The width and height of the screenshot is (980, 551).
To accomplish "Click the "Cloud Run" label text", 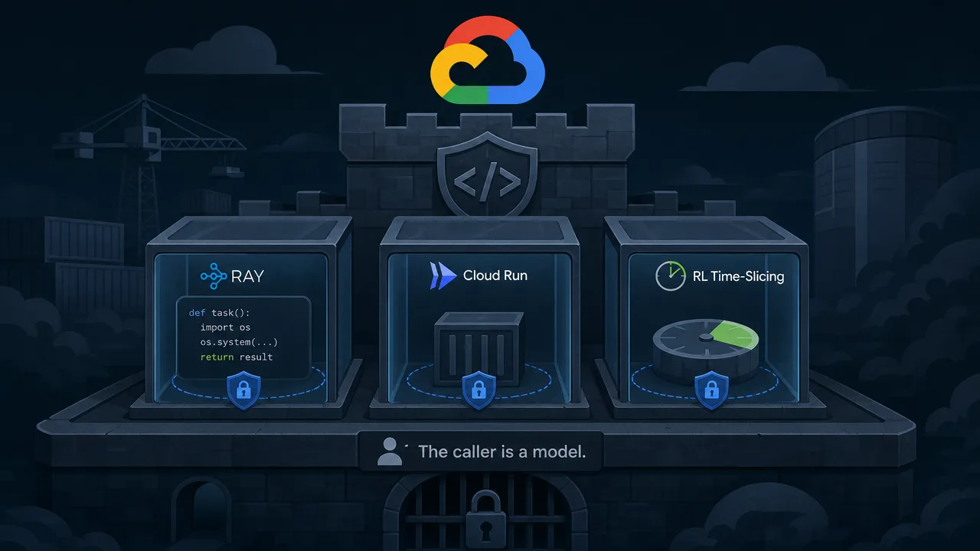I will click(495, 275).
